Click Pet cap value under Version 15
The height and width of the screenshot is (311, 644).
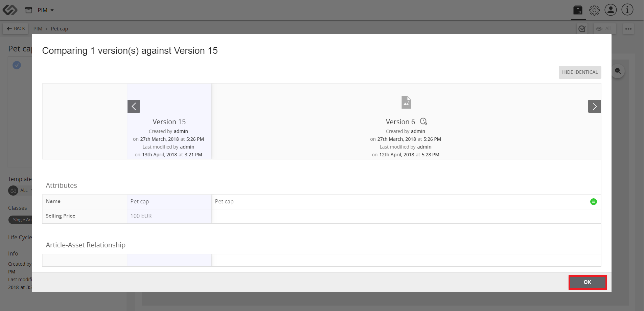pyautogui.click(x=140, y=201)
